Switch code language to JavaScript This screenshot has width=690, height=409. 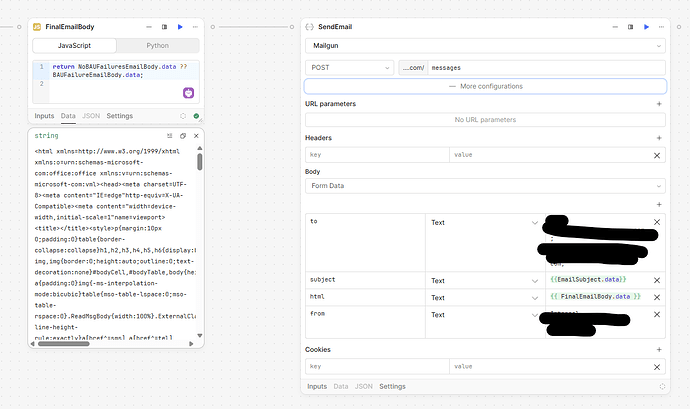click(x=74, y=45)
